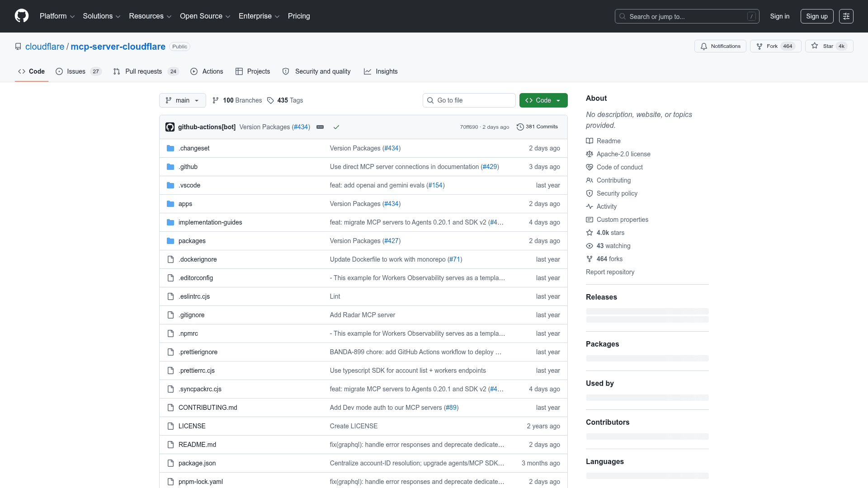868x488 pixels.
Task: View the 70ff690 commit hash
Action: coord(469,127)
